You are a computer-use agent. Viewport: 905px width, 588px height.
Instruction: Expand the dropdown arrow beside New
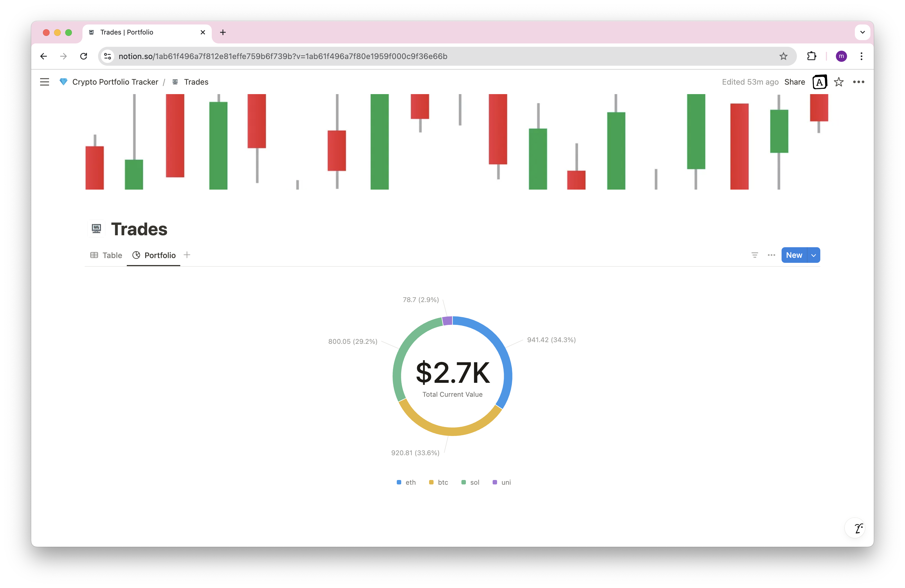(x=813, y=255)
